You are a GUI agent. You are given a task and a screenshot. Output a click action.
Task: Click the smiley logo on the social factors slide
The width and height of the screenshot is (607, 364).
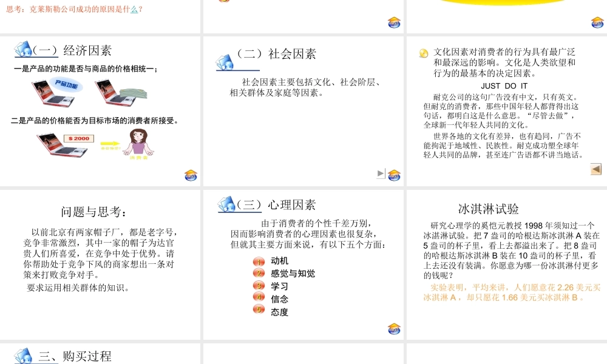click(393, 175)
